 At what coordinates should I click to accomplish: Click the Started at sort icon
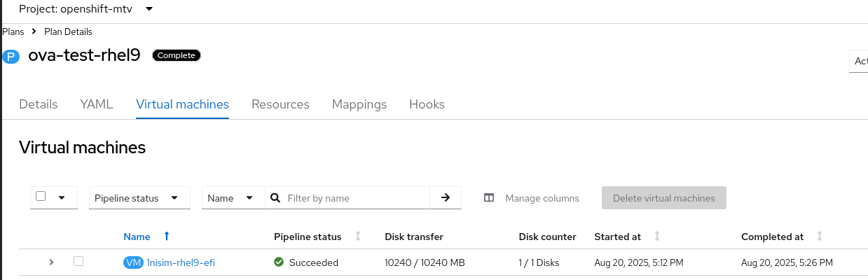[x=657, y=237]
